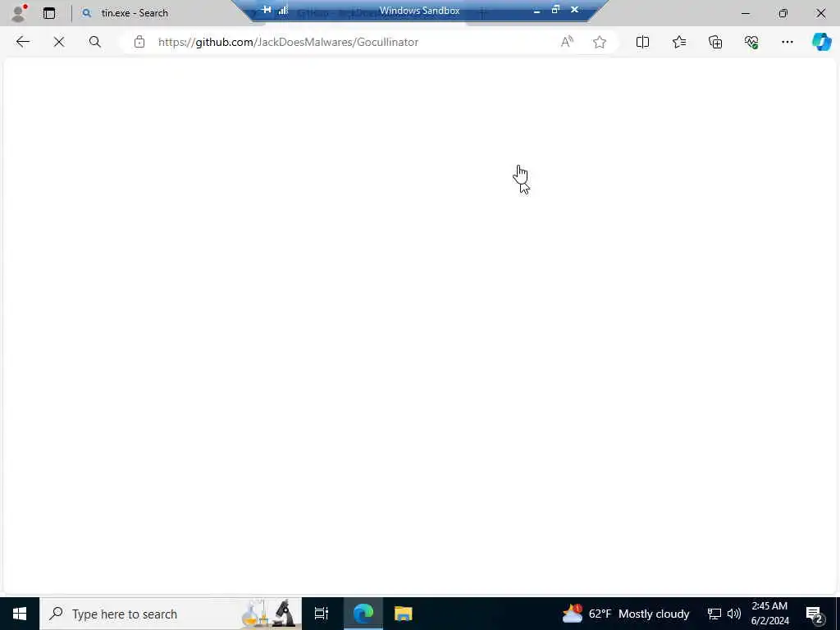The image size is (840, 630).
Task: Activate Read aloud in the address bar
Action: pyautogui.click(x=567, y=42)
